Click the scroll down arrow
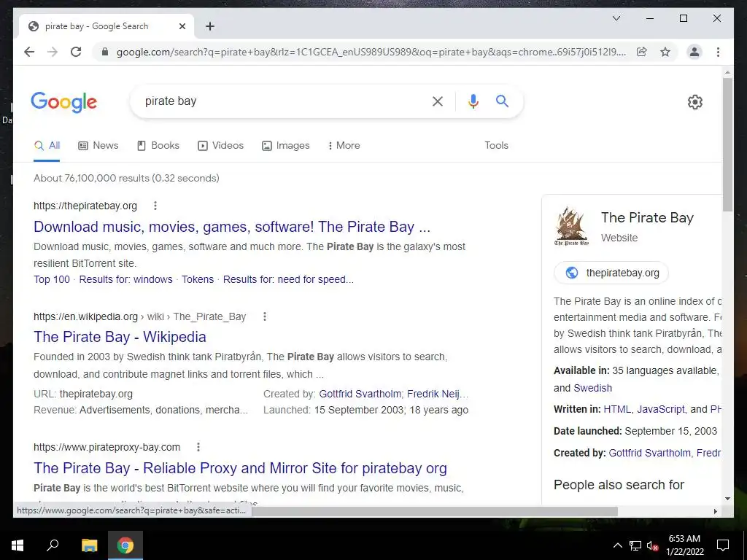 tap(727, 499)
